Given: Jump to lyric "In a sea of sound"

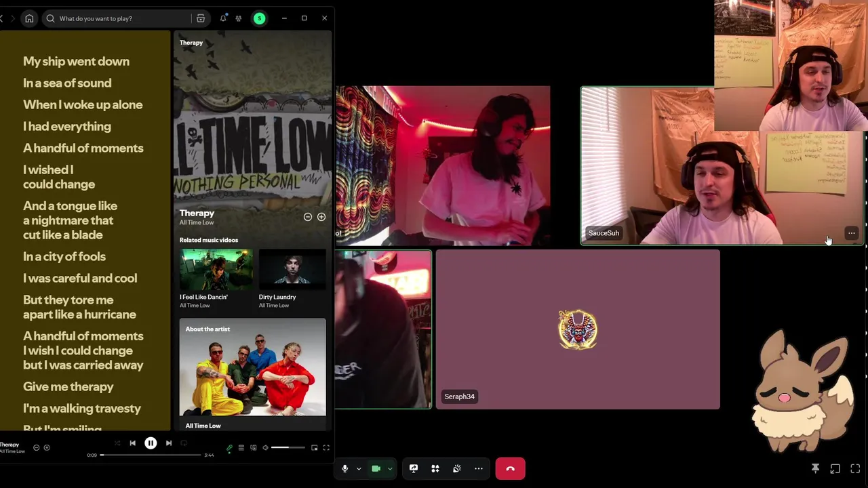Looking at the screenshot, I should [67, 83].
